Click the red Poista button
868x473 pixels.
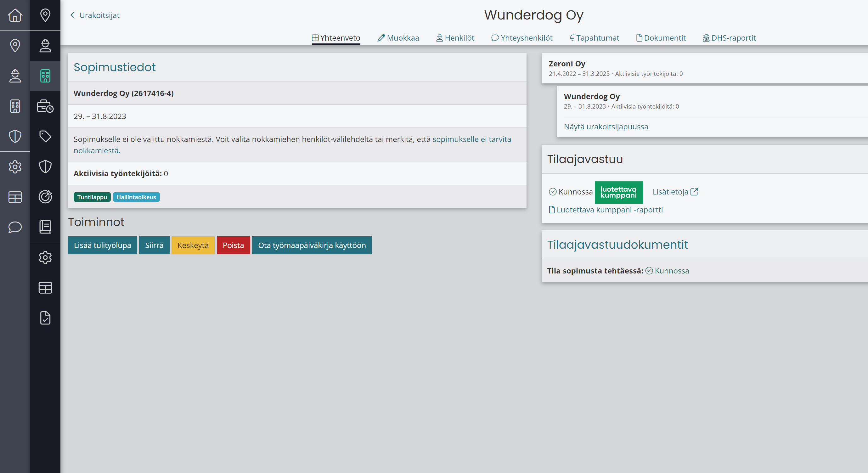(x=233, y=245)
